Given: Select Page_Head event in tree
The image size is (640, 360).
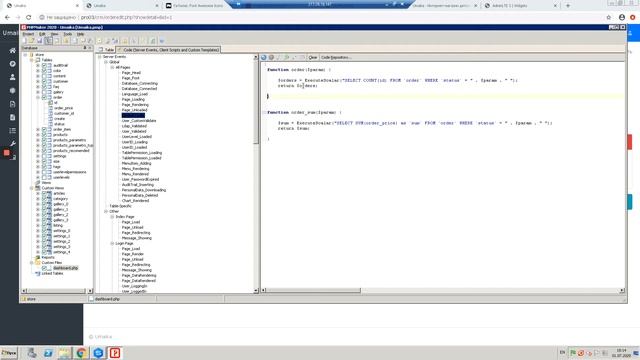Looking at the screenshot, I should click(x=131, y=73).
